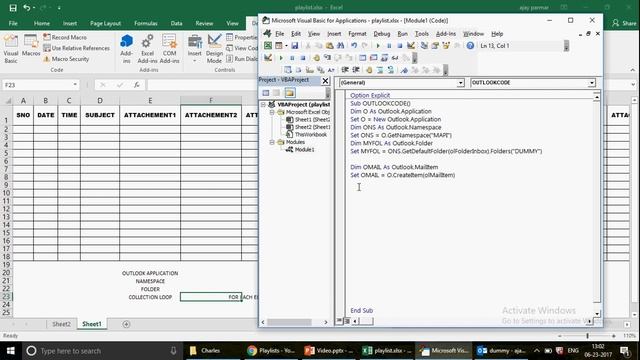Open the Tools menu in VBA editor

click(422, 34)
